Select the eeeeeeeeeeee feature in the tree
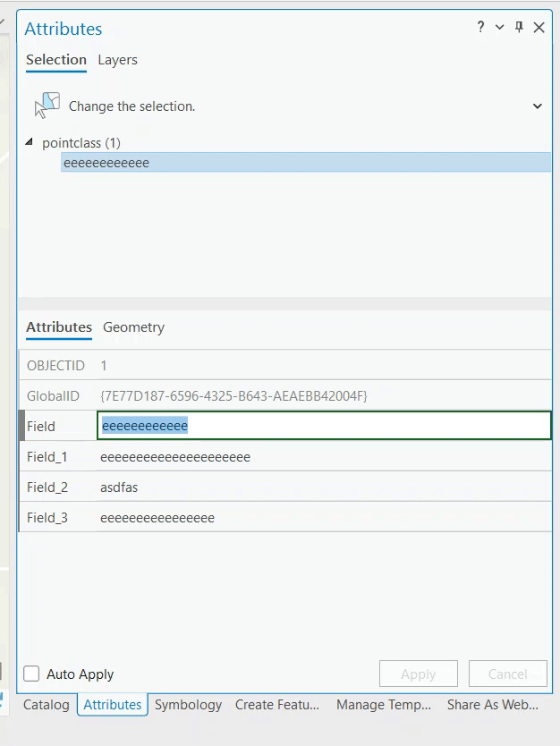Image resolution: width=560 pixels, height=746 pixels. pyautogui.click(x=106, y=163)
